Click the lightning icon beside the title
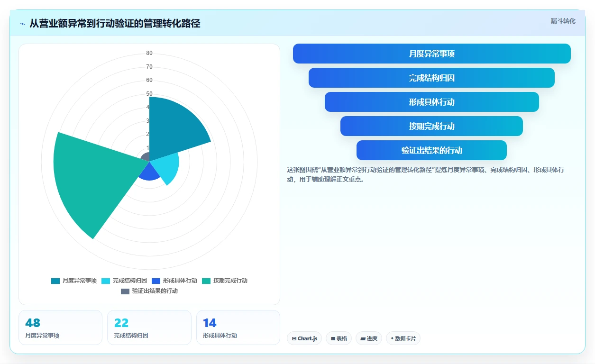The width and height of the screenshot is (595, 364). tap(22, 24)
